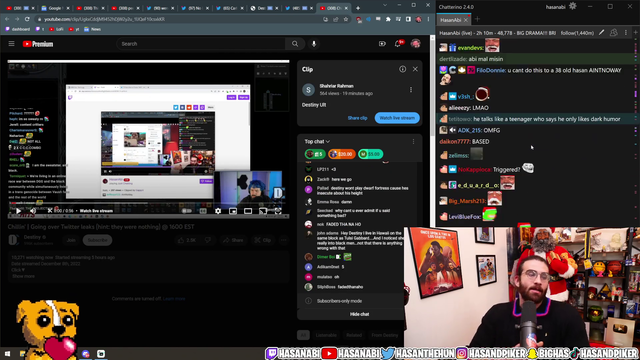Open YouTube notifications bell
This screenshot has width=640, height=360.
[398, 44]
